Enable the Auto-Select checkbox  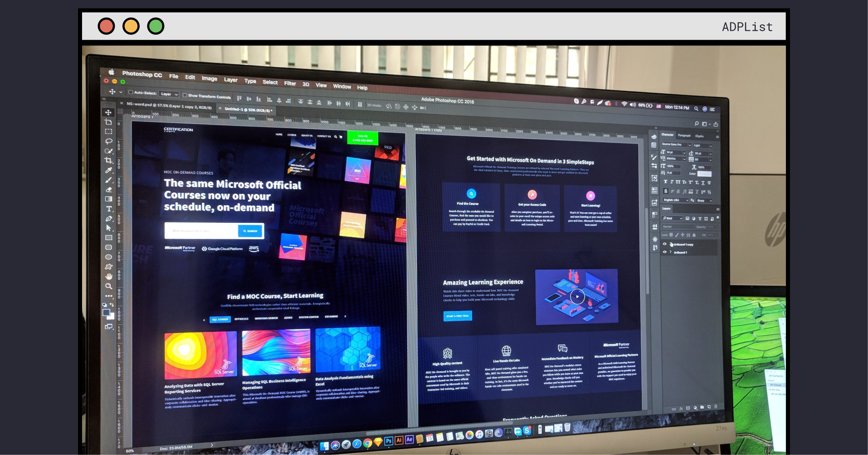point(130,92)
